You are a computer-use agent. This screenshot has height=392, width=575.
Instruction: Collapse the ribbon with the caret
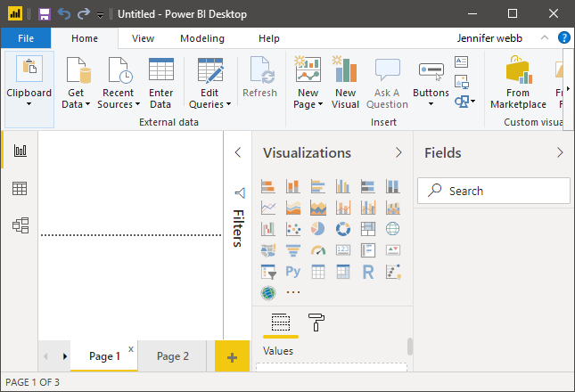[545, 37]
